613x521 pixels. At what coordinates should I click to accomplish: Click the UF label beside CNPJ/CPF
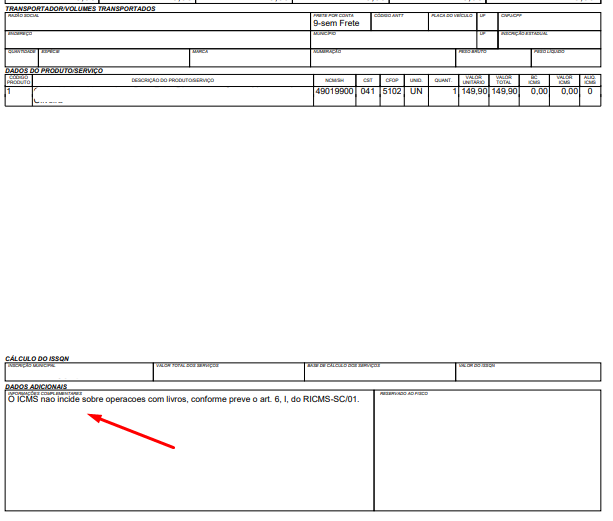pyautogui.click(x=482, y=16)
